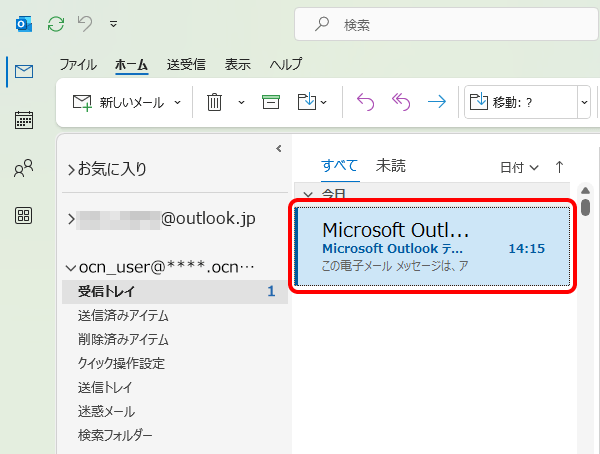Click the Reply arrow icon

pos(366,101)
